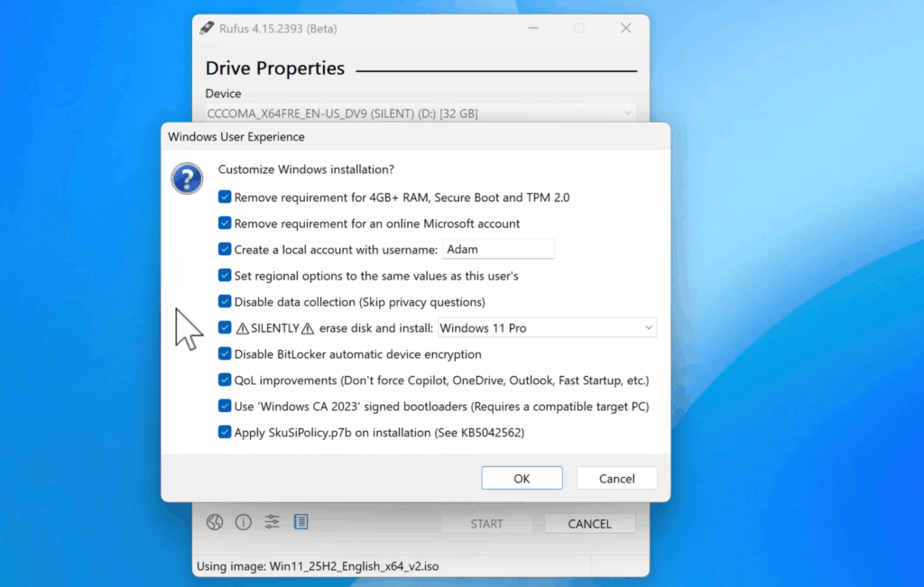The image size is (924, 587).
Task: Toggle Use 'Windows CA 2023' signed bootloaders
Action: click(x=225, y=406)
